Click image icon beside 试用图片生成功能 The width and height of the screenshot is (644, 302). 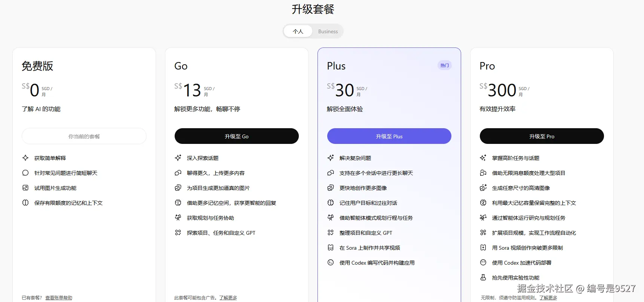coord(25,188)
